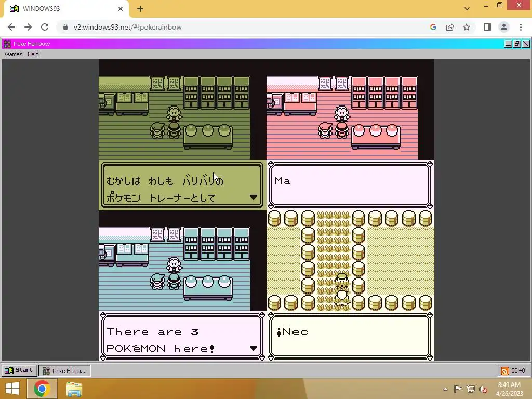Bookmark this tab with star icon

[467, 27]
